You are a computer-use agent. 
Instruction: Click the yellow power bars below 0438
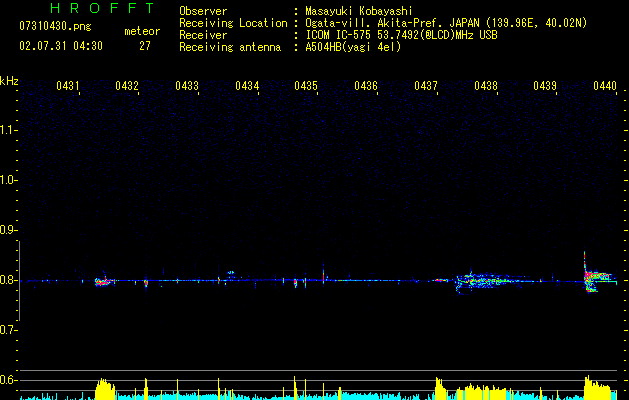tap(485, 392)
